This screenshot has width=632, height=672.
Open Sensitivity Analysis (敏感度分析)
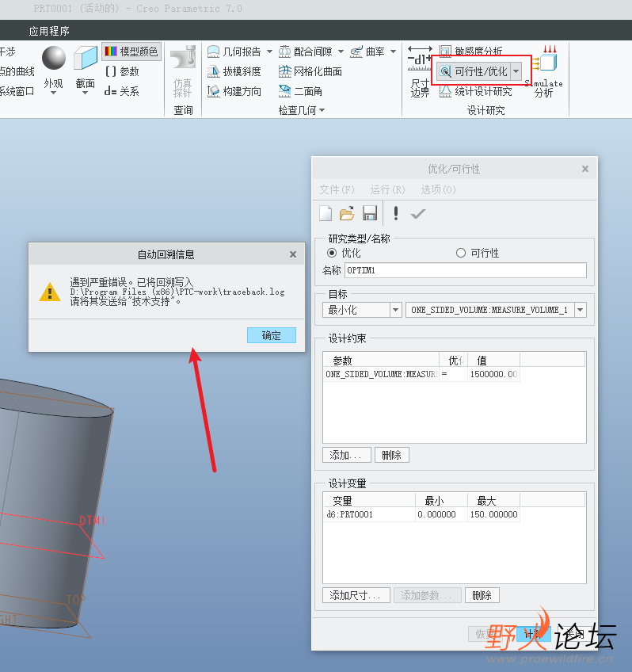[x=471, y=51]
